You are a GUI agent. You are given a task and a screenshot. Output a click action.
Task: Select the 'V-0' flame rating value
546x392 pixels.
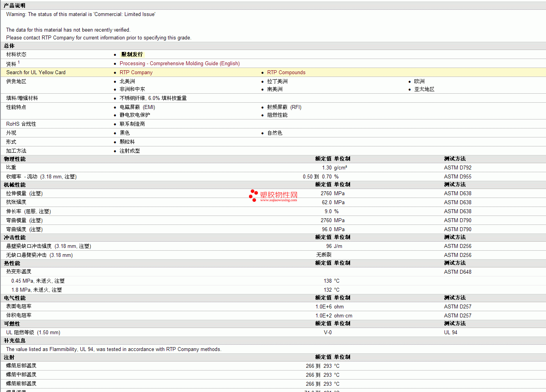pos(328,333)
